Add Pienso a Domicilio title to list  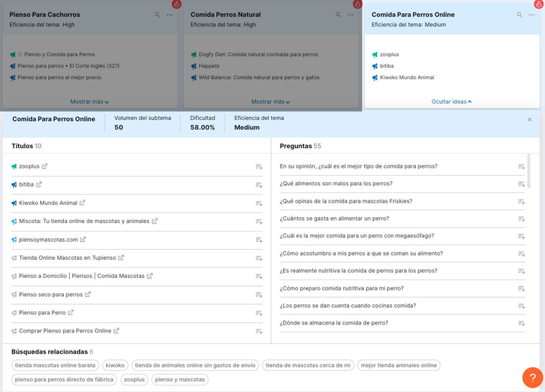(259, 277)
